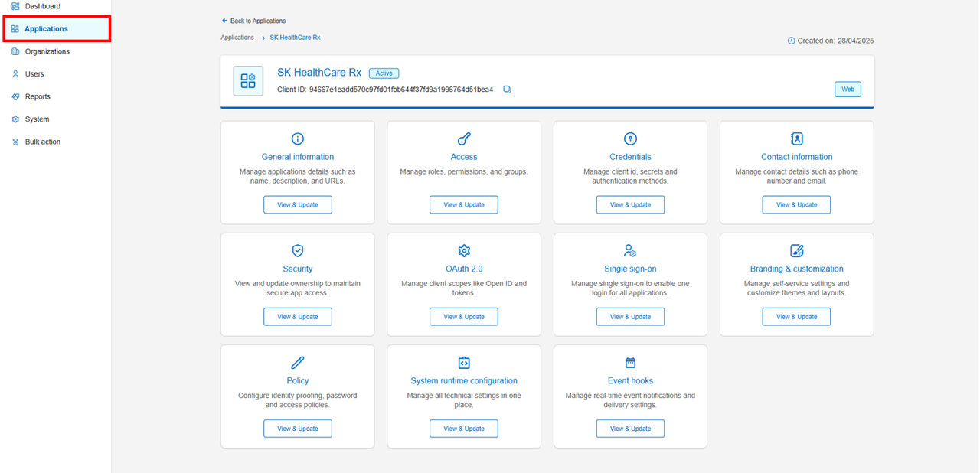Click the Event hooks card title
980x473 pixels.
click(x=630, y=380)
